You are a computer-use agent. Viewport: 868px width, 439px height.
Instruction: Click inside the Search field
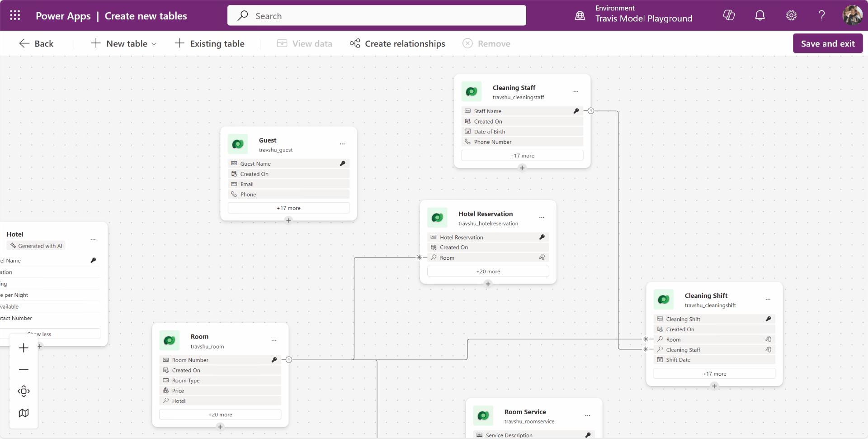376,15
